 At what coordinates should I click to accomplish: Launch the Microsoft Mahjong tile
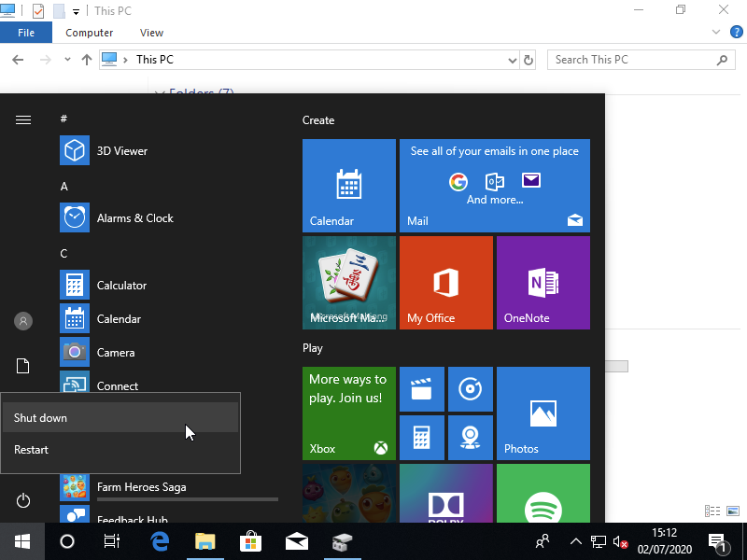[348, 283]
